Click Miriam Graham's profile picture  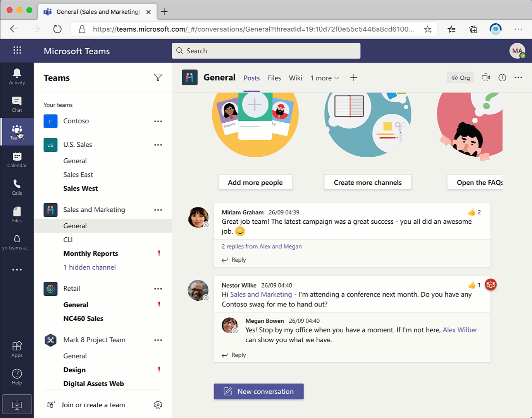(198, 217)
